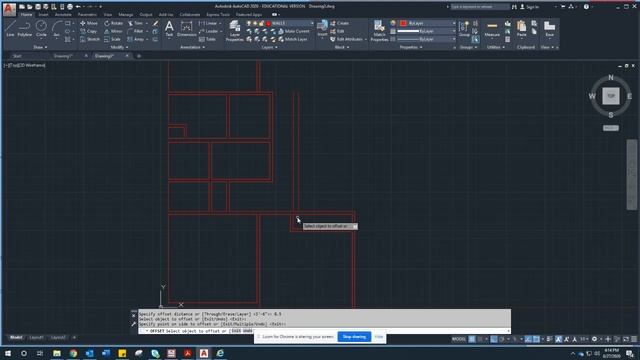
Task: Toggle lineweight display in status bar
Action: point(550,339)
